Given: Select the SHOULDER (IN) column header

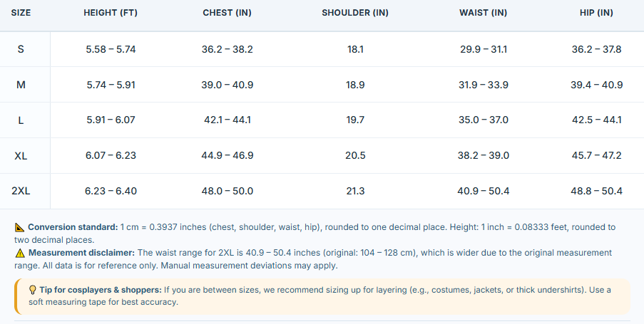Looking at the screenshot, I should pyautogui.click(x=355, y=13).
